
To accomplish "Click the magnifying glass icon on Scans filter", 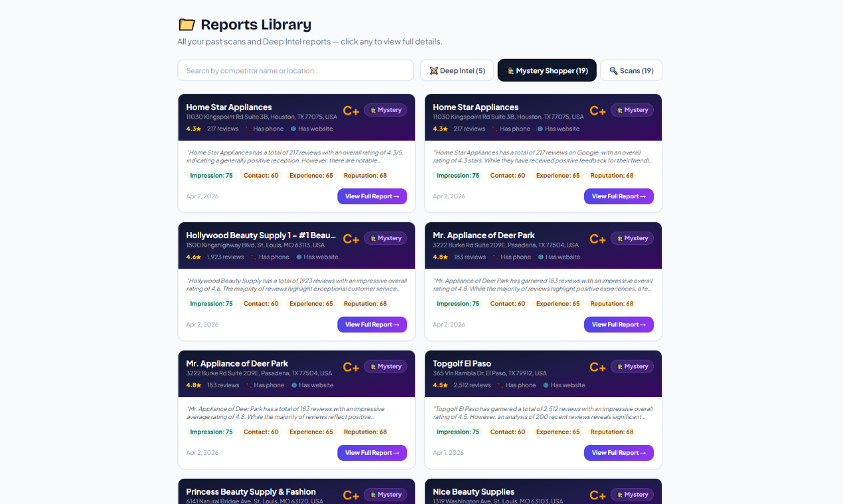I will point(613,70).
